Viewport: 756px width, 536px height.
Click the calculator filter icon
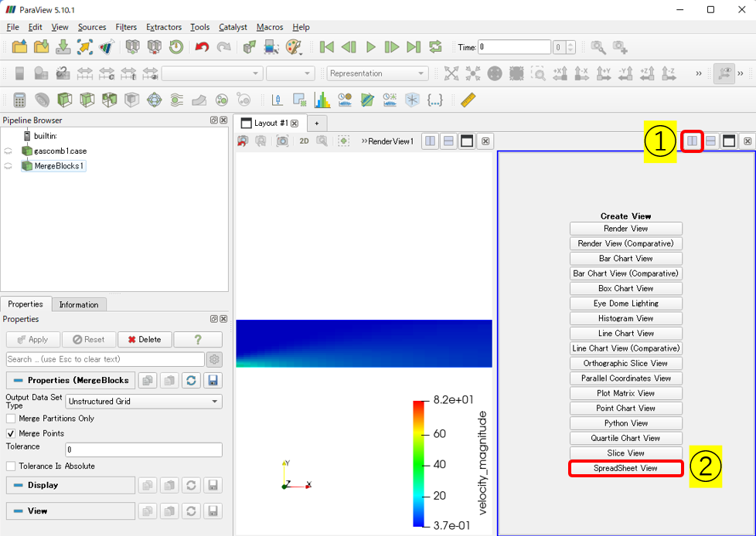pos(20,100)
